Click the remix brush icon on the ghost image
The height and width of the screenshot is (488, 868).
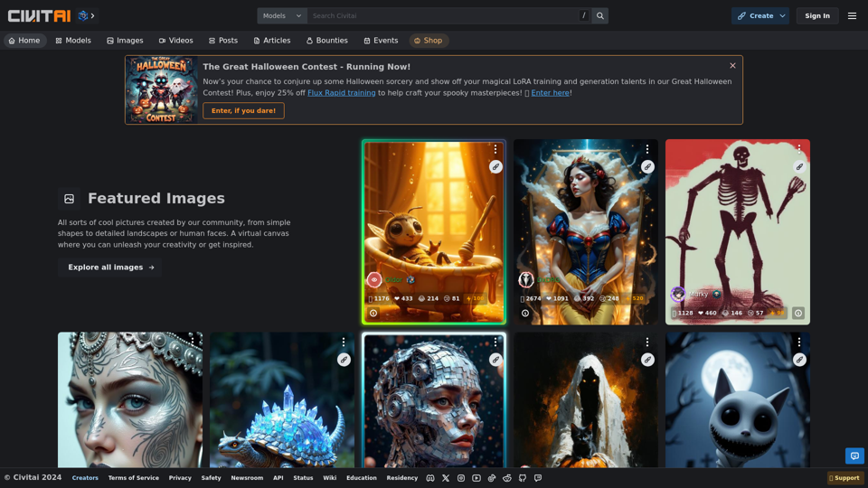[x=647, y=360]
